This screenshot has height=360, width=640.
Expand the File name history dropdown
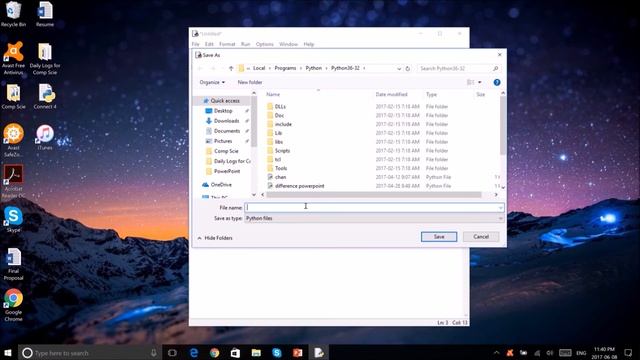point(500,208)
